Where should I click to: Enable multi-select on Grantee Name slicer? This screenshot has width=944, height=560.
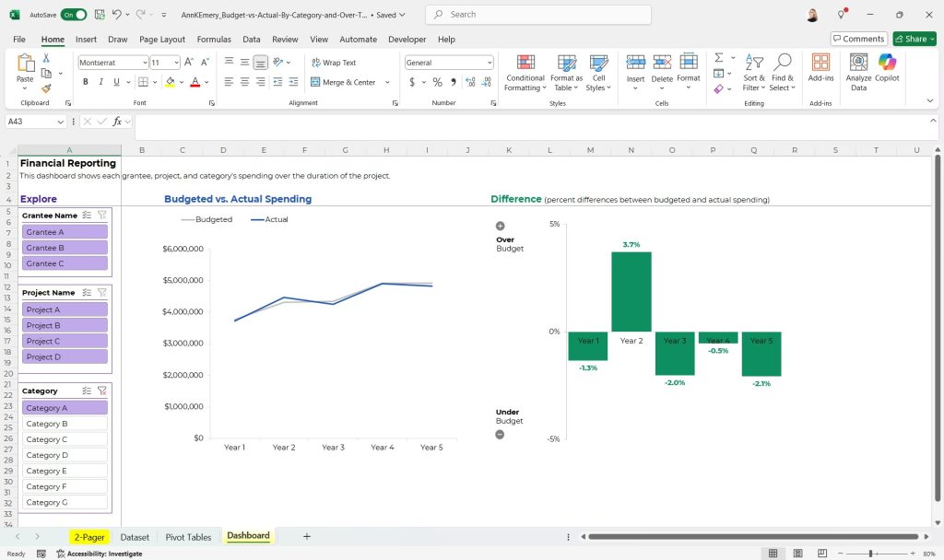87,215
